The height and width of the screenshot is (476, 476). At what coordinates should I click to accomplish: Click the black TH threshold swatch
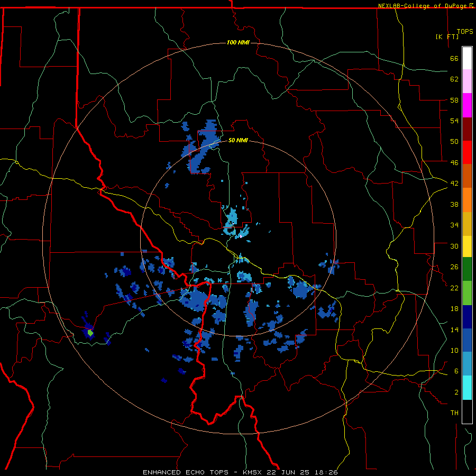pyautogui.click(x=467, y=411)
